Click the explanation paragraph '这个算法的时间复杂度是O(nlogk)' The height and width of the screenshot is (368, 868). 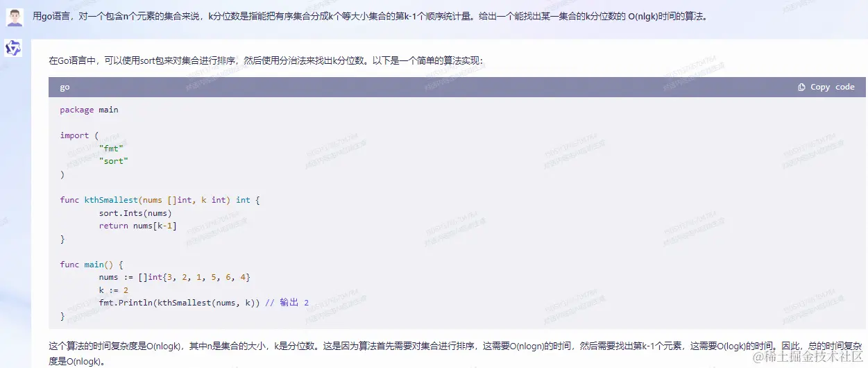457,353
